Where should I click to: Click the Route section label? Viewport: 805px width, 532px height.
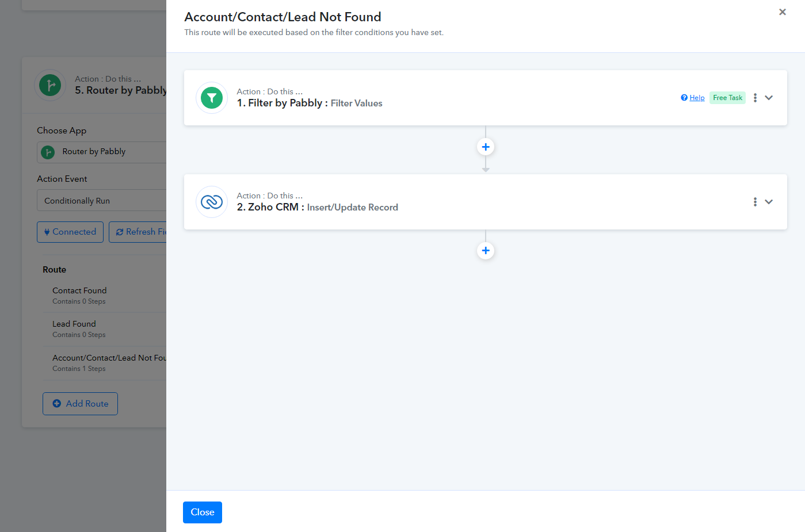click(55, 270)
